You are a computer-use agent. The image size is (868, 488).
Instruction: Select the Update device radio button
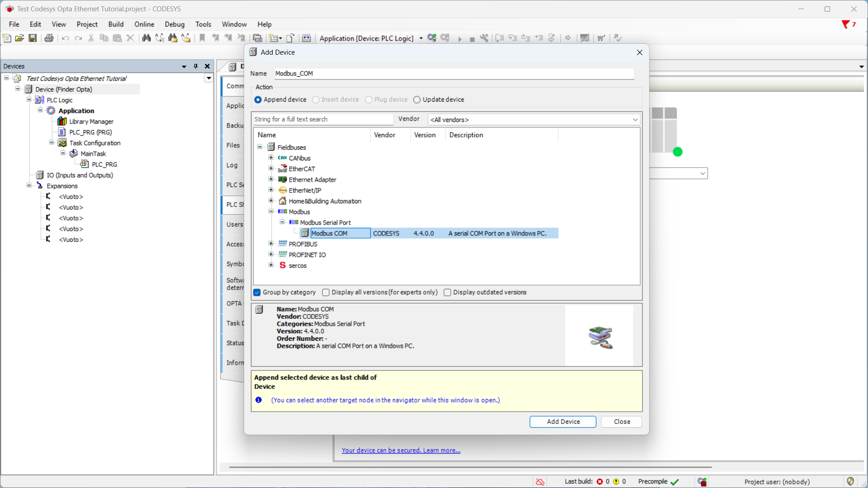pyautogui.click(x=417, y=100)
